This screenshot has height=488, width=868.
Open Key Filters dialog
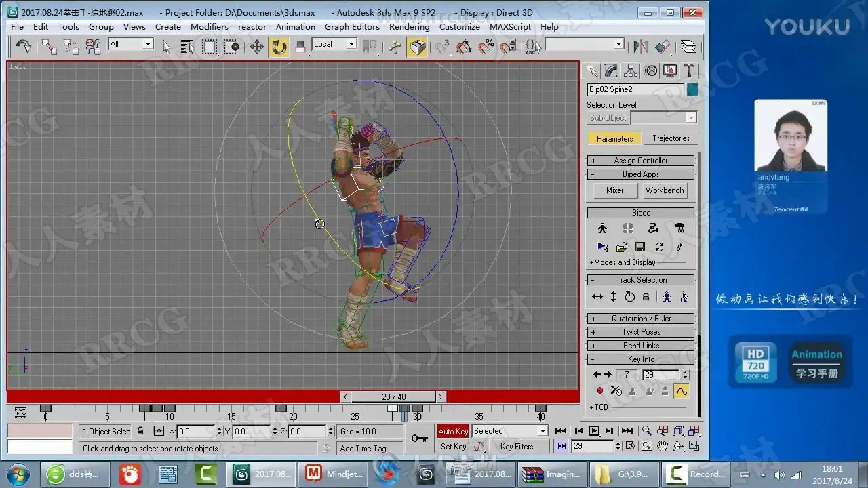[519, 447]
